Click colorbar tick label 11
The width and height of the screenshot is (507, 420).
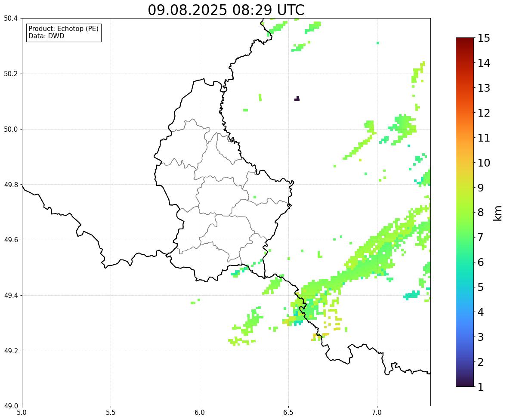pyautogui.click(x=484, y=138)
